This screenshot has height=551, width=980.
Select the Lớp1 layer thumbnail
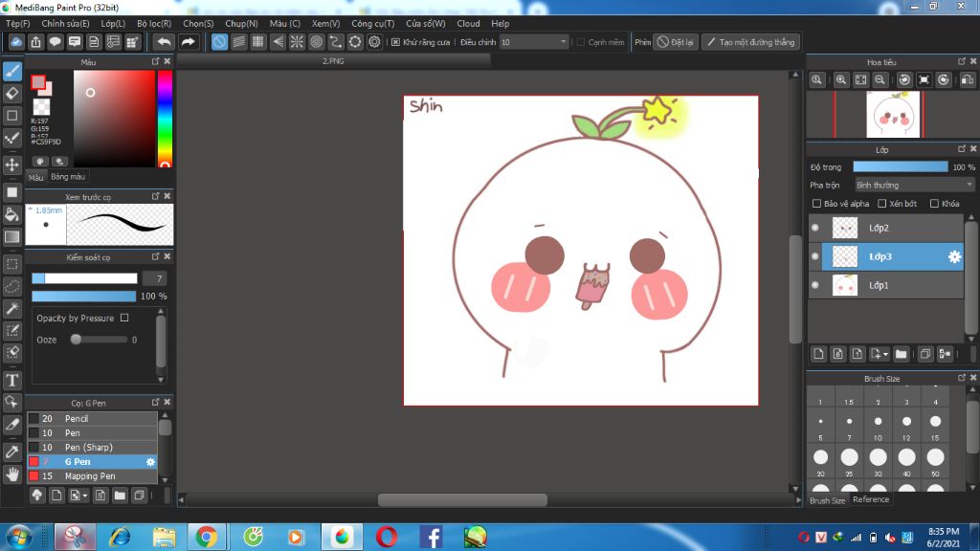[x=845, y=285]
